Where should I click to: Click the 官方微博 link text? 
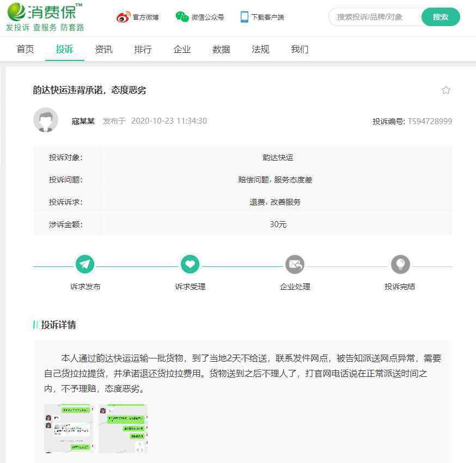(146, 17)
